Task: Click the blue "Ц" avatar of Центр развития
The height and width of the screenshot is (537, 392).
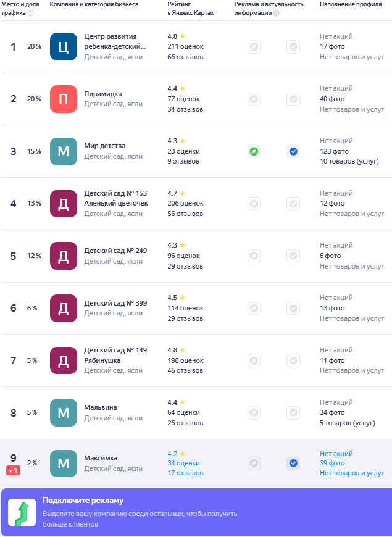Action: point(63,47)
